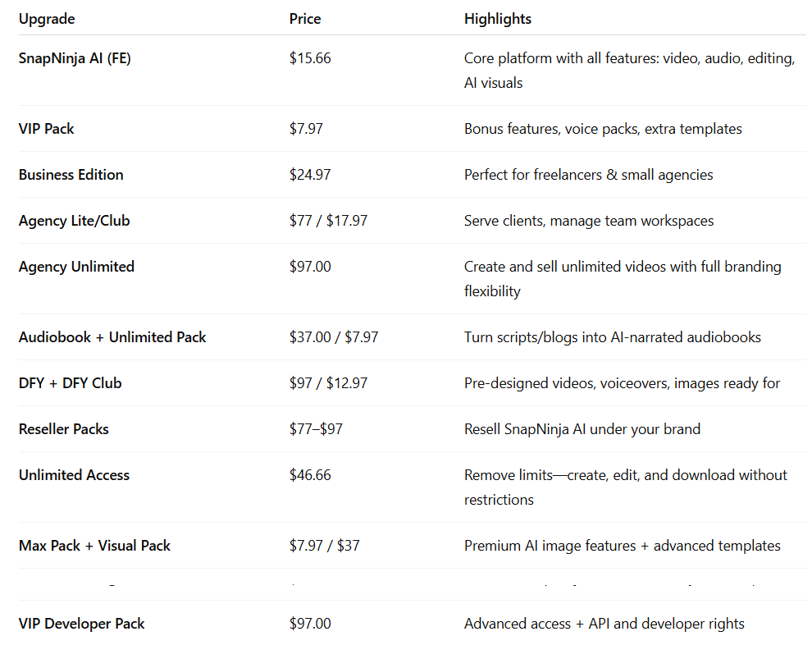Click the $24.97 price value
Viewport: 812px width, 668px height.
coord(310,175)
